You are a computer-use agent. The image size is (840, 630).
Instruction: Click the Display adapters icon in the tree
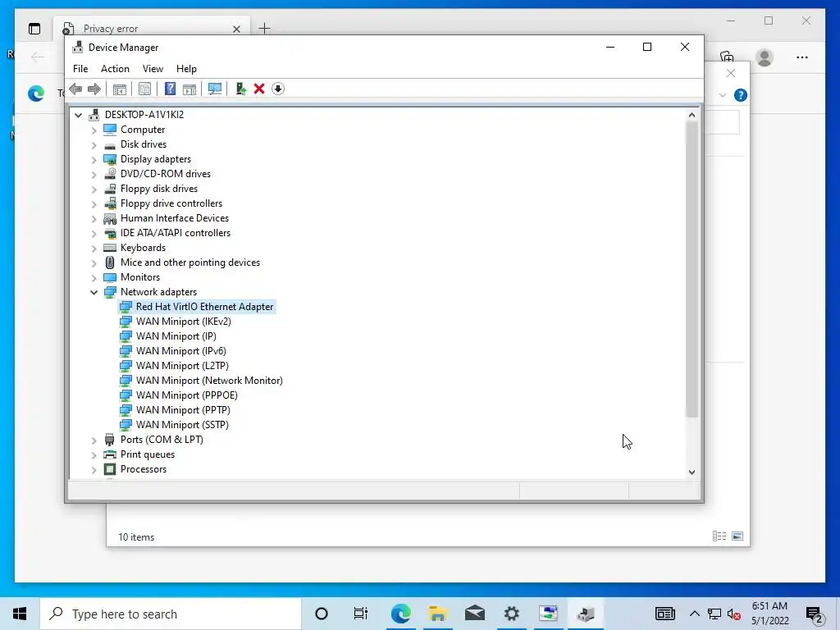pos(110,159)
